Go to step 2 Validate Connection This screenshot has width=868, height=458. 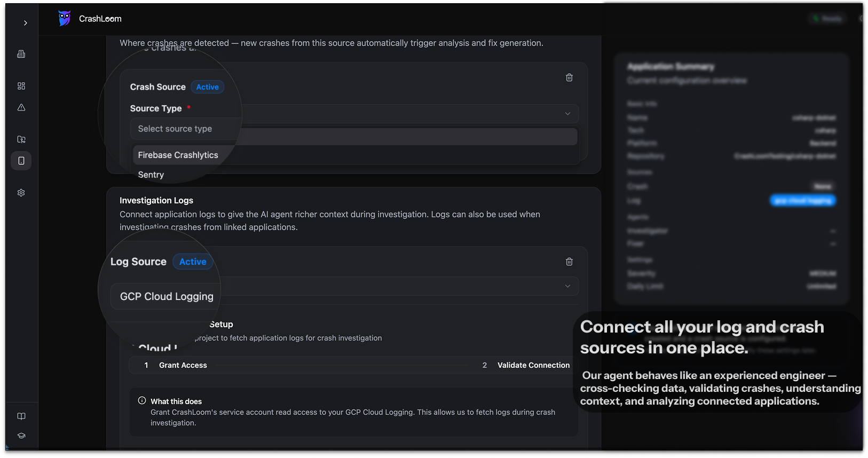pyautogui.click(x=526, y=365)
